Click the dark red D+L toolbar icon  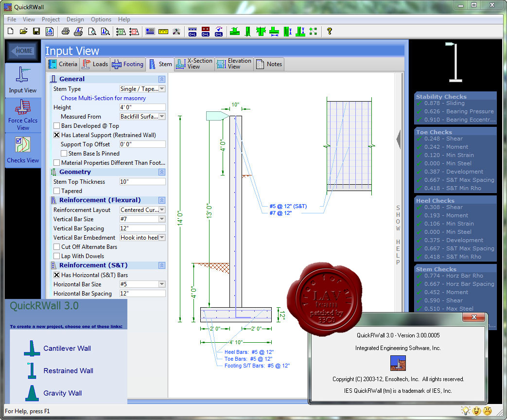coord(205,32)
